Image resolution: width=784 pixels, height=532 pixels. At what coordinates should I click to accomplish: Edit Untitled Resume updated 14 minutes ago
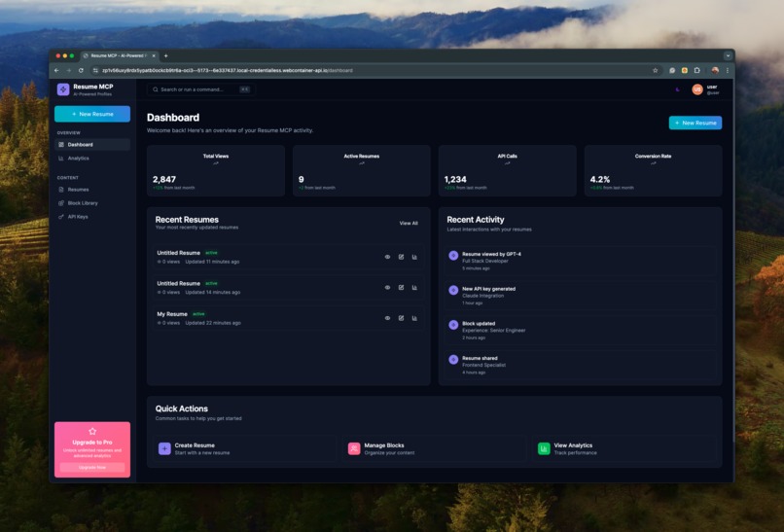click(401, 288)
